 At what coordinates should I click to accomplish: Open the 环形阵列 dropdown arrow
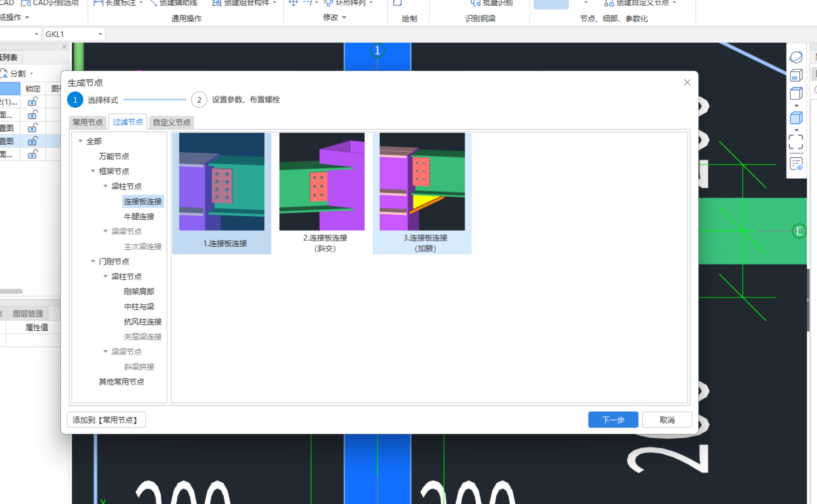point(371,3)
